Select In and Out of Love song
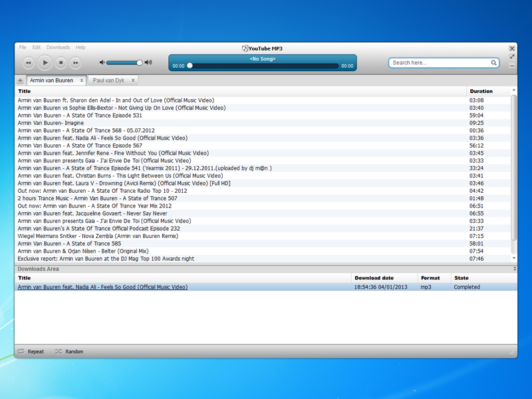Screen dimensions: 532x399 click(x=263, y=100)
